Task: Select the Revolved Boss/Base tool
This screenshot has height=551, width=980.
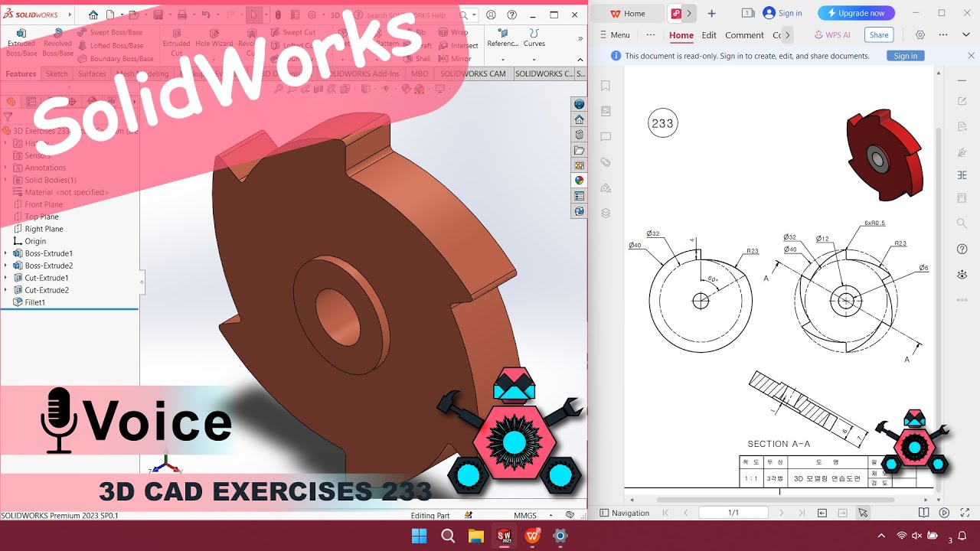Action: (58, 43)
